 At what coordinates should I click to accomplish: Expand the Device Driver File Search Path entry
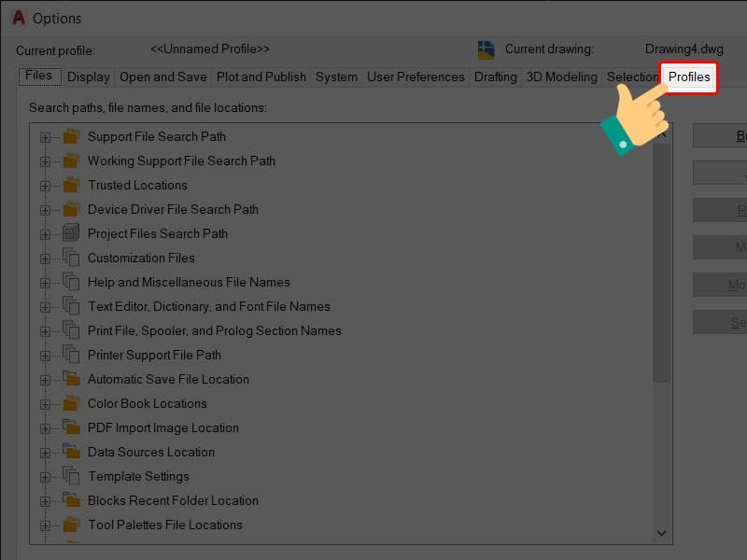coord(47,209)
